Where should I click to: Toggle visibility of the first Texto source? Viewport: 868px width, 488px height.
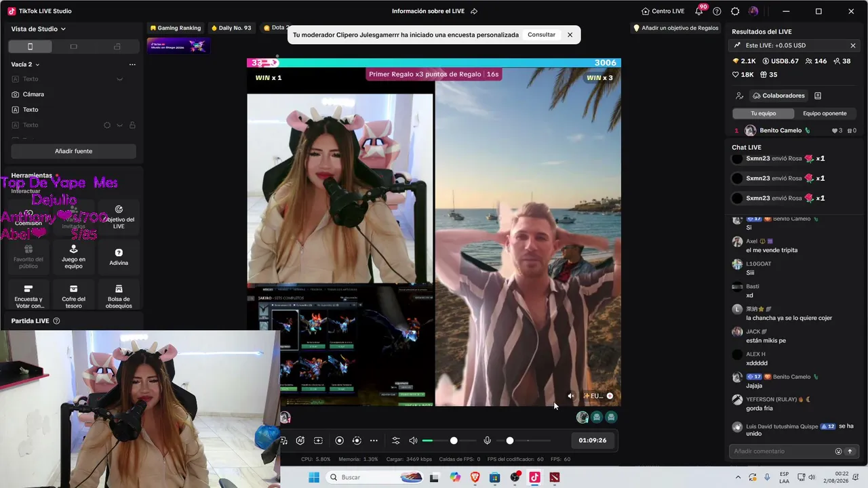[x=120, y=79]
